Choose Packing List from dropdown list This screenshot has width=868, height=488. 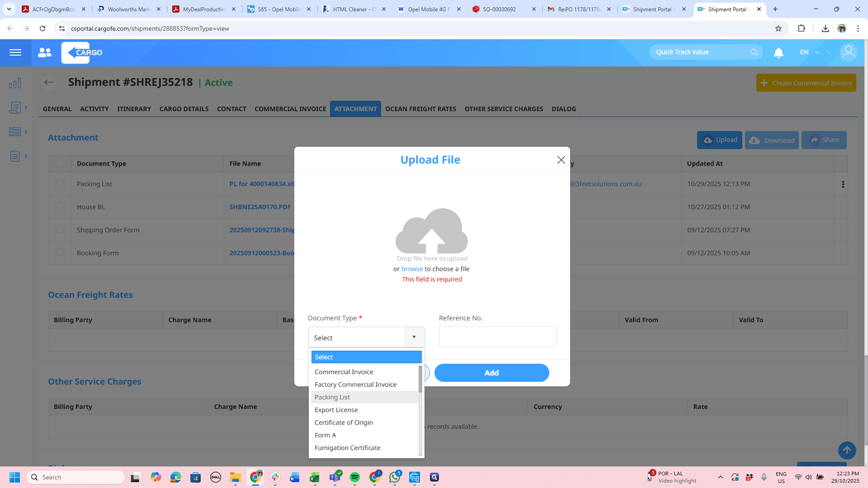(x=365, y=397)
